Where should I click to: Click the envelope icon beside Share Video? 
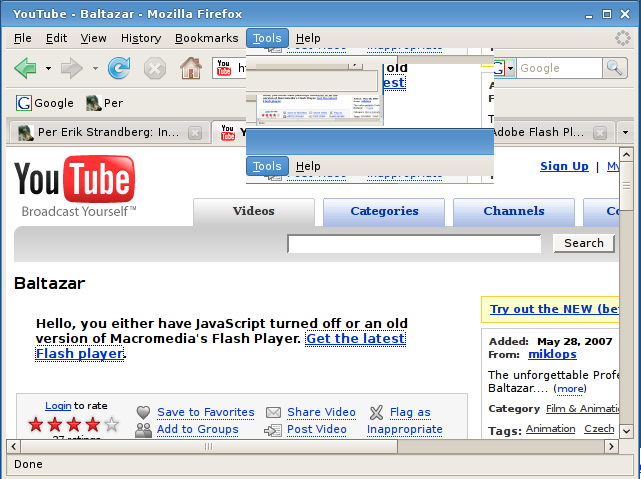click(x=273, y=412)
